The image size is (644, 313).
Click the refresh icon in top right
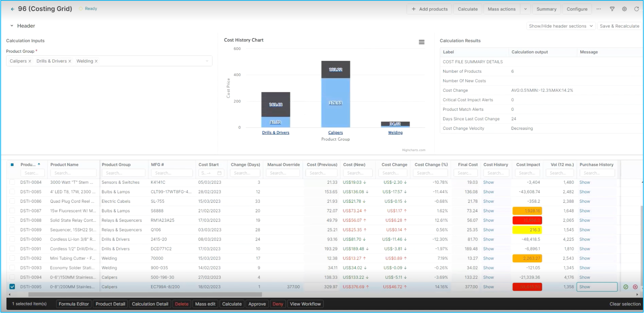(637, 9)
